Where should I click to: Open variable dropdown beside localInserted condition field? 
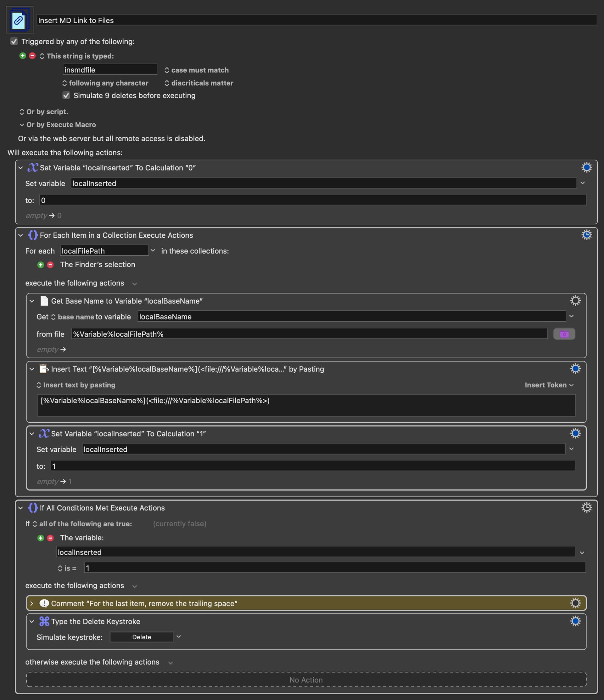582,552
